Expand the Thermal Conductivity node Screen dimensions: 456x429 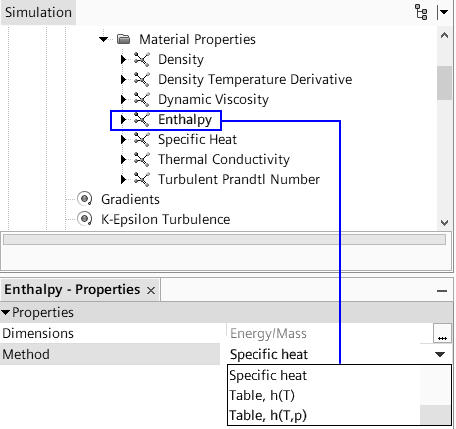(123, 159)
